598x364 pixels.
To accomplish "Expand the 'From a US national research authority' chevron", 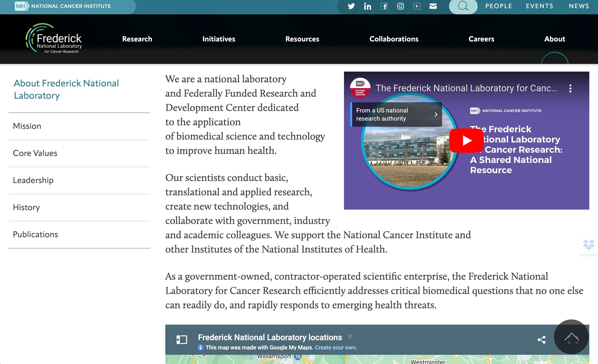I will 436,115.
